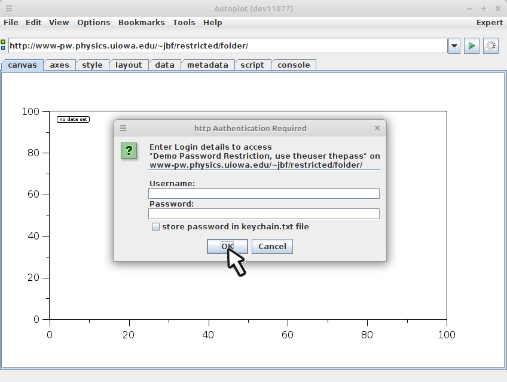Minimize the Autoplot window

469,9
